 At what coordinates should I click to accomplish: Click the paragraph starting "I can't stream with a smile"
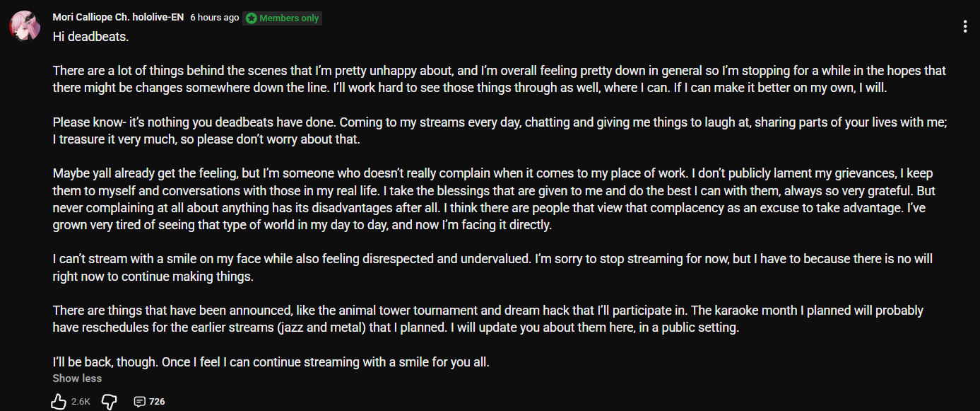click(492, 267)
